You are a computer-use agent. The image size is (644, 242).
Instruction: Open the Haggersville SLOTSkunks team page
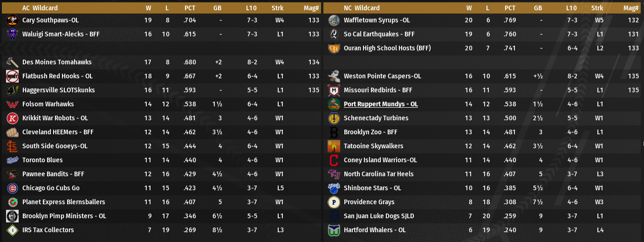pyautogui.click(x=58, y=90)
